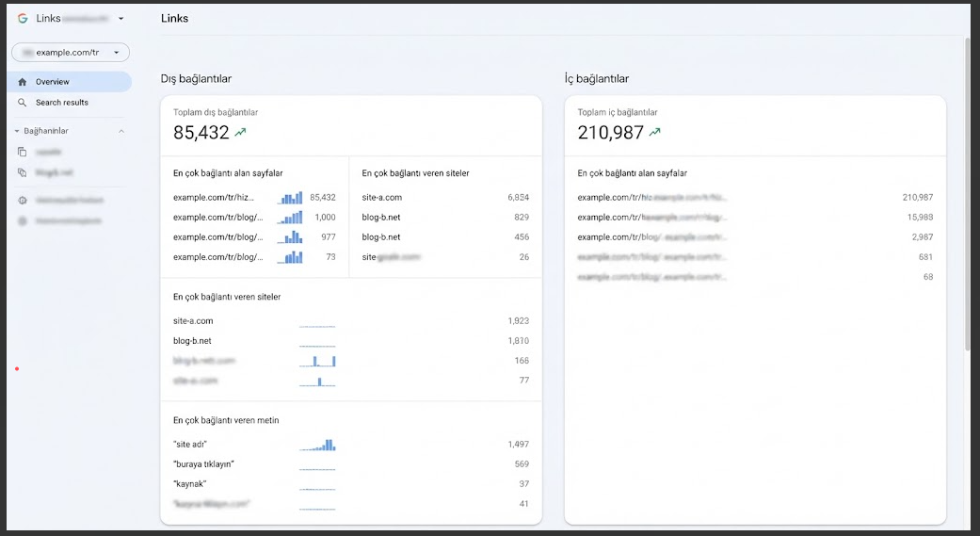
Task: Open the internal link row showing 2,987
Action: [755, 237]
